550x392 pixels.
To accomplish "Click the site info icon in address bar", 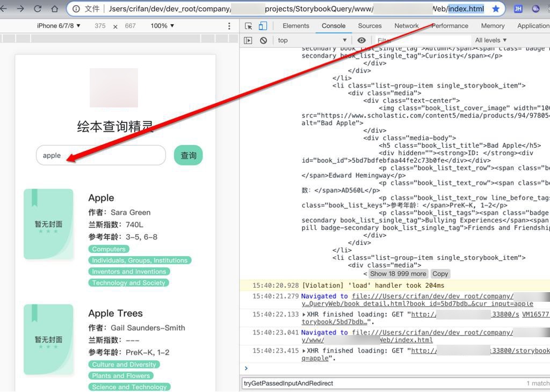I will [76, 9].
